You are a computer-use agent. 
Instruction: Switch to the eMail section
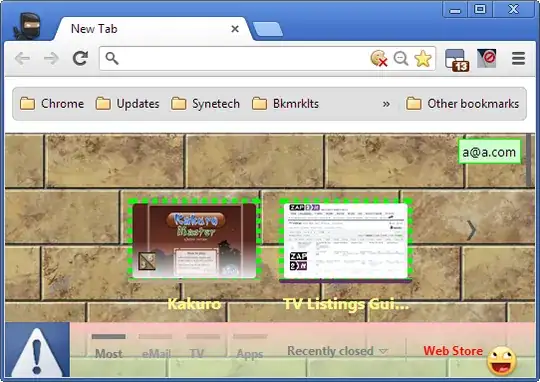click(x=156, y=348)
